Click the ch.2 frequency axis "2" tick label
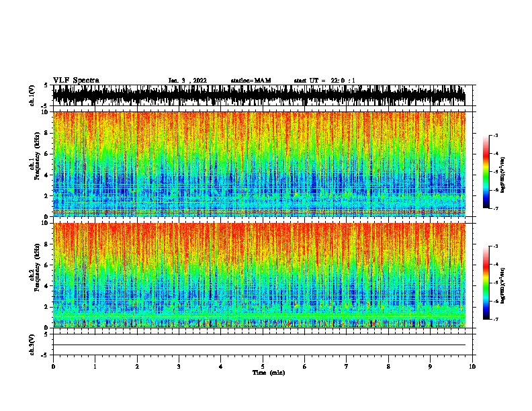The width and height of the screenshot is (532, 411). (x=46, y=307)
